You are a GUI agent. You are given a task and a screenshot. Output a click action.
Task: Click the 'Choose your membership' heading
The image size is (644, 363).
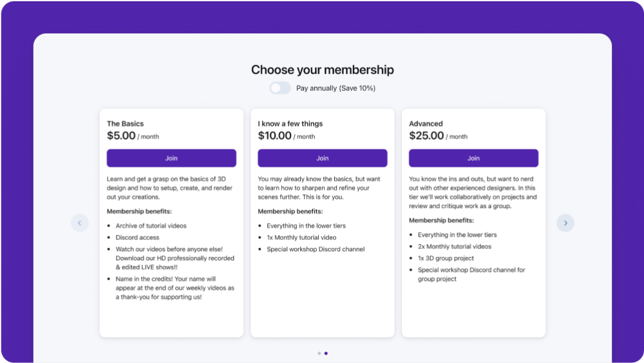[x=322, y=70]
